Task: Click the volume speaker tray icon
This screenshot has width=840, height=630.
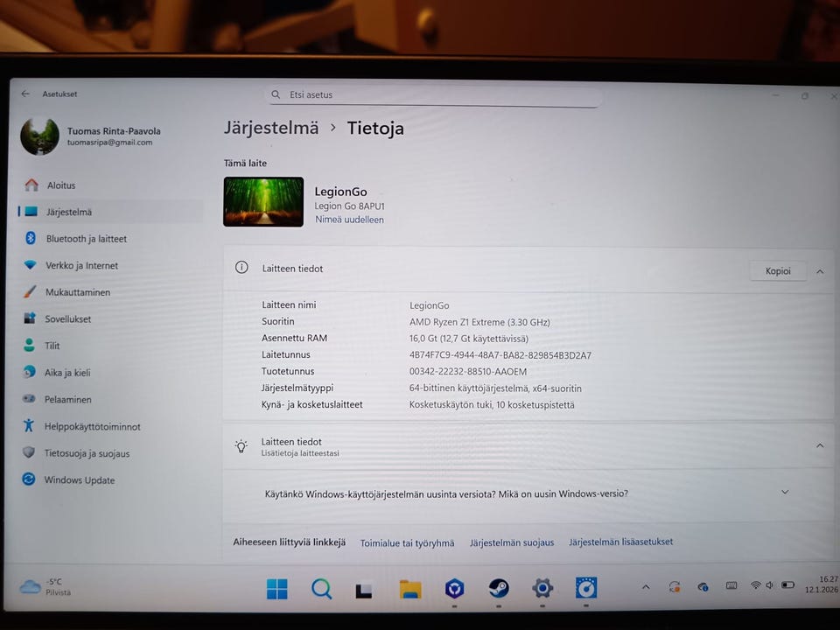Action: pyautogui.click(x=770, y=585)
